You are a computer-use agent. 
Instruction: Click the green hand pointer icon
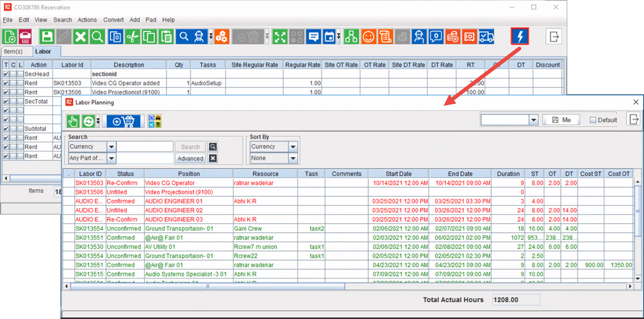[x=72, y=121]
